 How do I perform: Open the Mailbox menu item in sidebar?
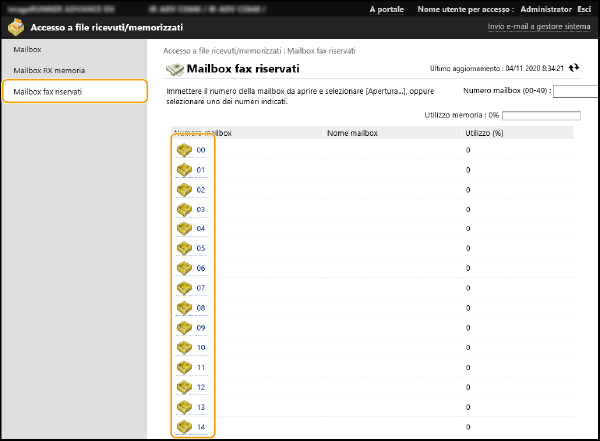(x=27, y=49)
